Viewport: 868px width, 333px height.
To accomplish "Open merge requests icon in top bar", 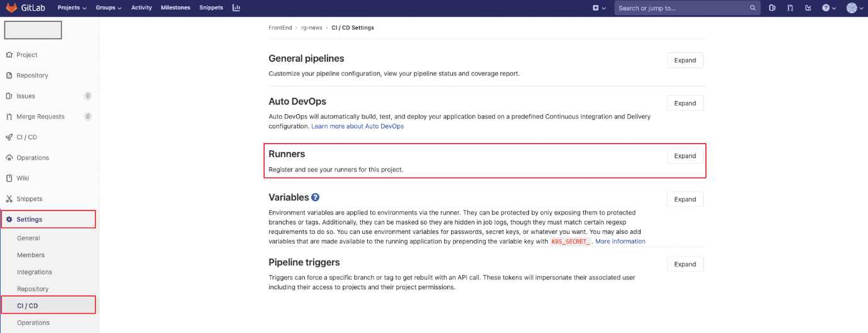I will click(x=790, y=8).
